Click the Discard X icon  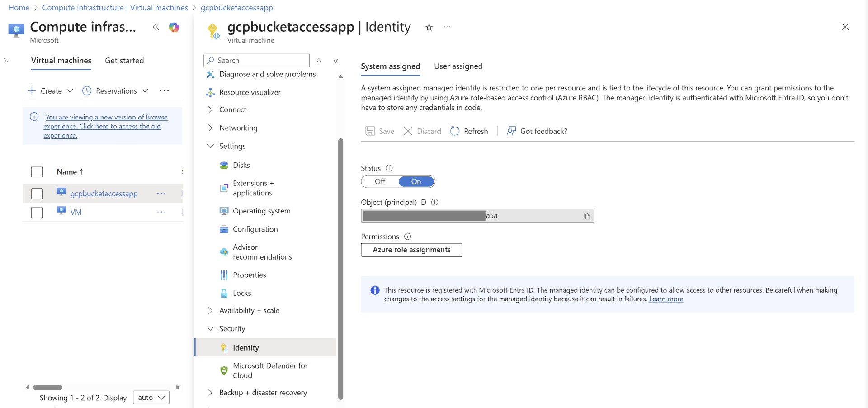click(408, 131)
